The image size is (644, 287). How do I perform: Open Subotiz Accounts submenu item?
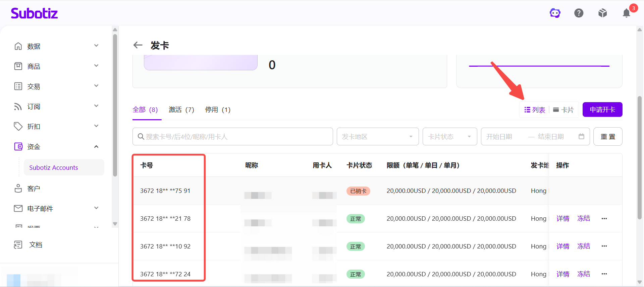click(x=64, y=167)
